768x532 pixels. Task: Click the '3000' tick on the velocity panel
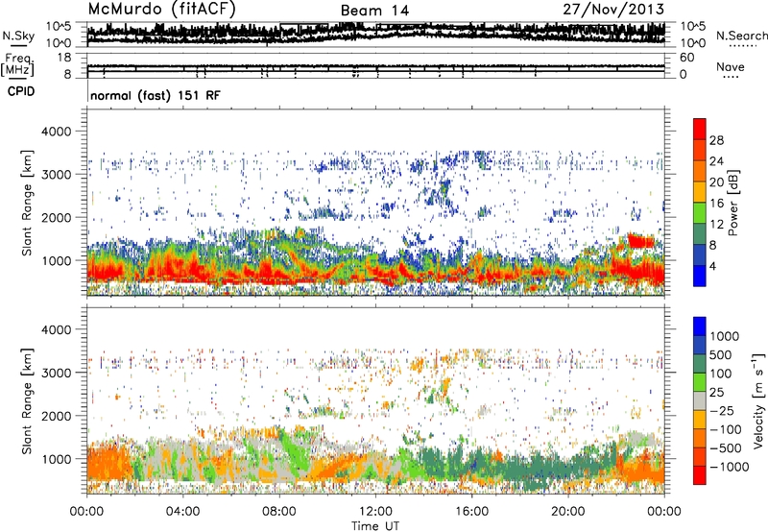tap(56, 373)
